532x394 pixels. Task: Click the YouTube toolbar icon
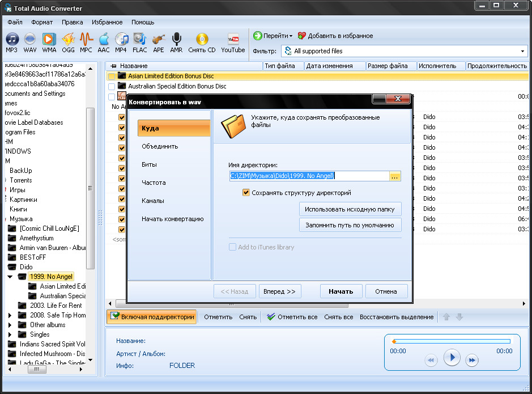(x=233, y=40)
